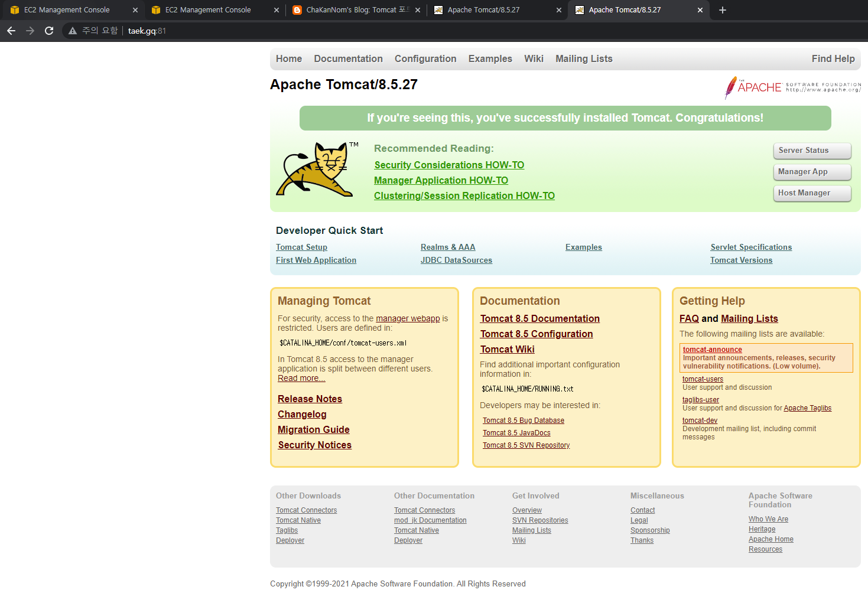Open Mailing Lists in the top navigation bar
Viewport: 868px width, 603px height.
tap(584, 58)
